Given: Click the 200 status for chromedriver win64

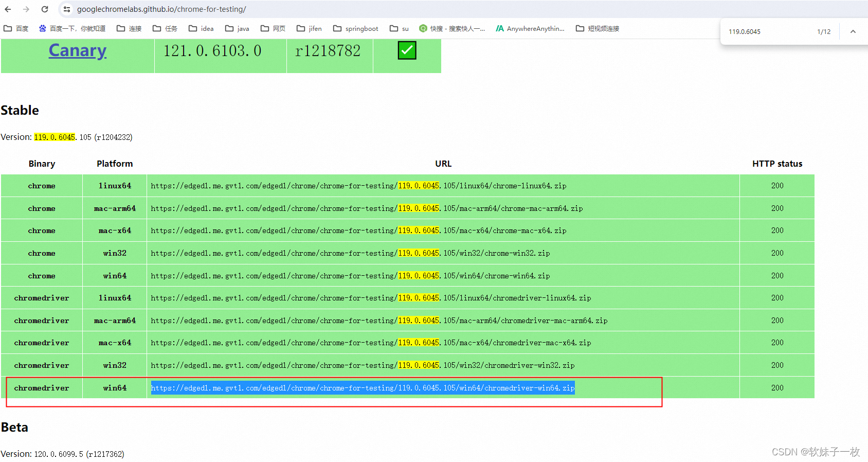Looking at the screenshot, I should click(777, 388).
